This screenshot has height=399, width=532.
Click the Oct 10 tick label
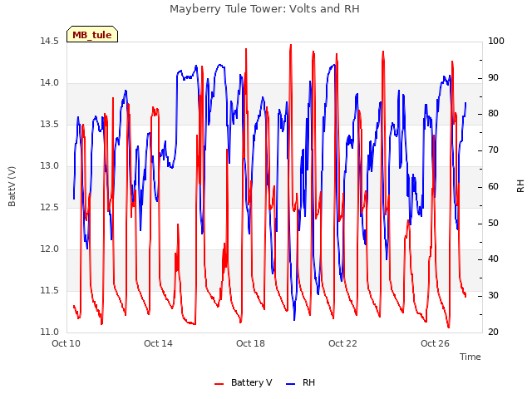(x=66, y=343)
